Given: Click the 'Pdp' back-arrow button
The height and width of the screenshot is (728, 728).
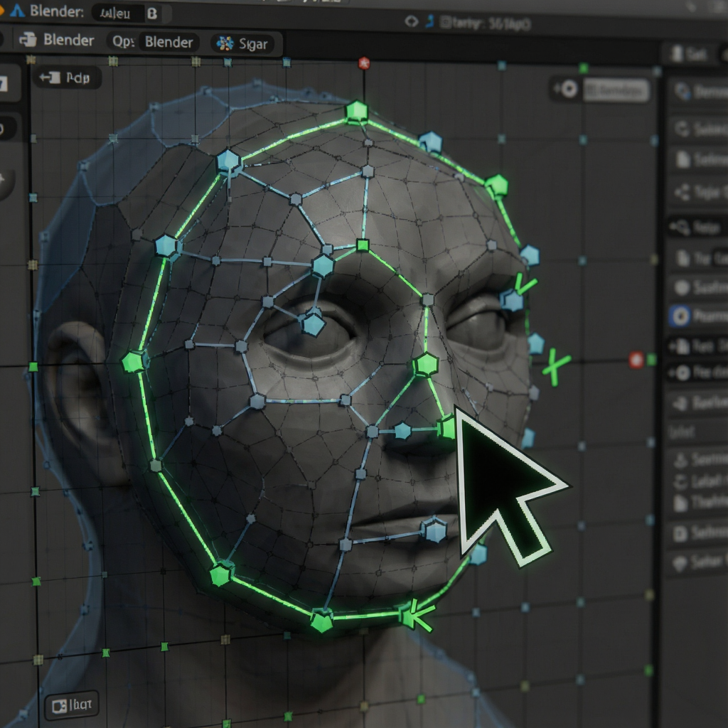Looking at the screenshot, I should coord(66,77).
